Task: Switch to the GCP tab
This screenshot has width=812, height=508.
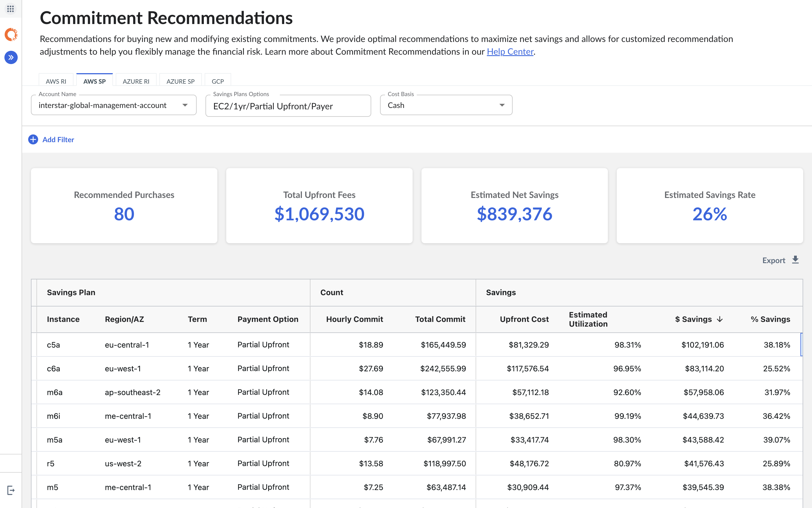Action: click(218, 81)
